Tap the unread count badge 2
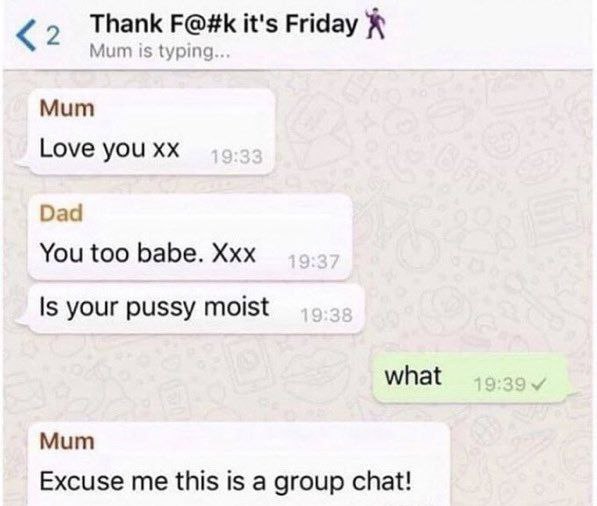Screen dimensions: 597x506 (x=53, y=37)
